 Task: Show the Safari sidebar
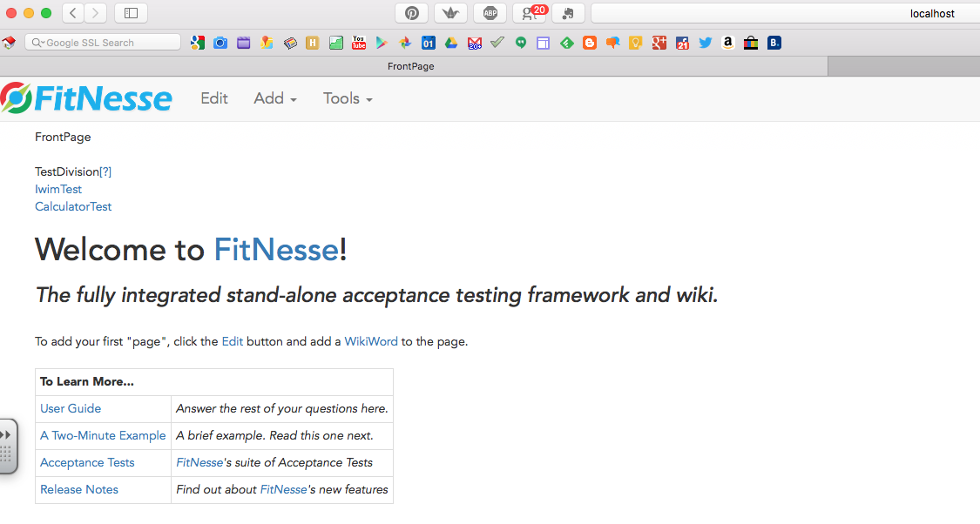(131, 13)
